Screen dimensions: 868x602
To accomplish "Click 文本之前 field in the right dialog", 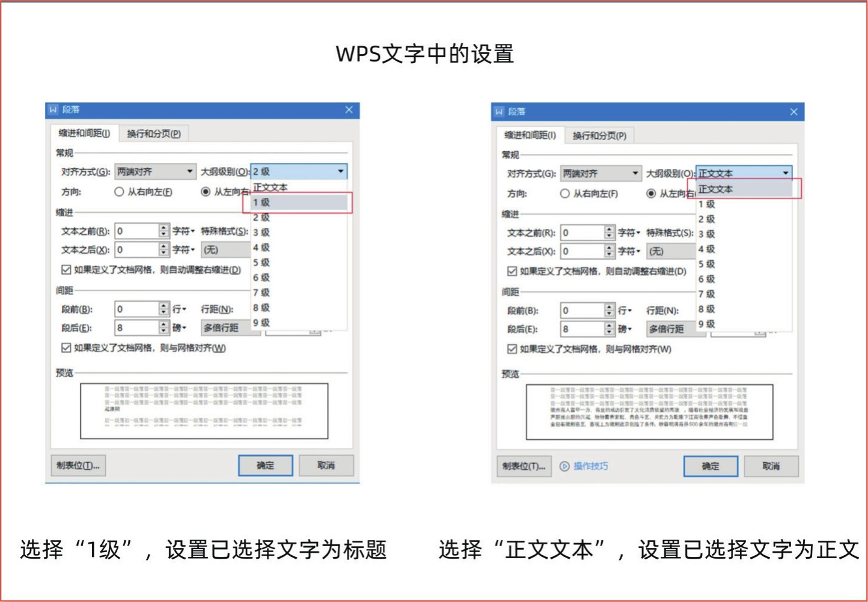I will click(x=582, y=233).
